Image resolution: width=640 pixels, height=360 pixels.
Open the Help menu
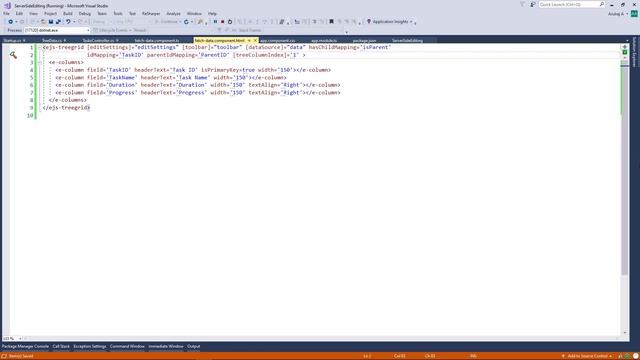coord(212,13)
